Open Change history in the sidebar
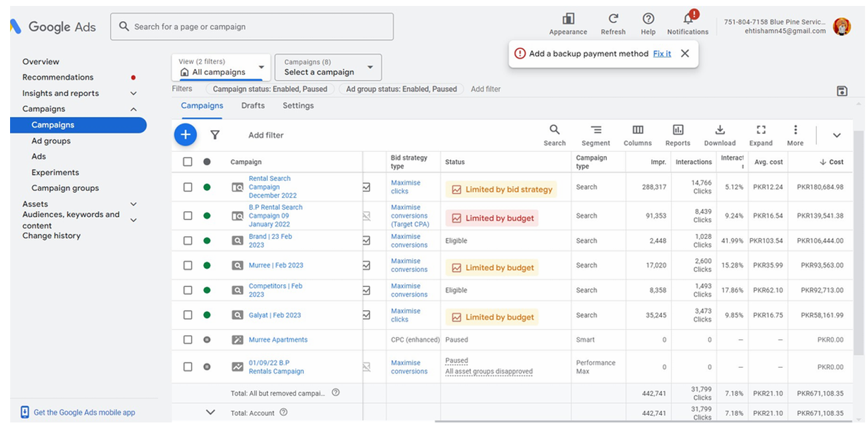The image size is (868, 426). [52, 236]
